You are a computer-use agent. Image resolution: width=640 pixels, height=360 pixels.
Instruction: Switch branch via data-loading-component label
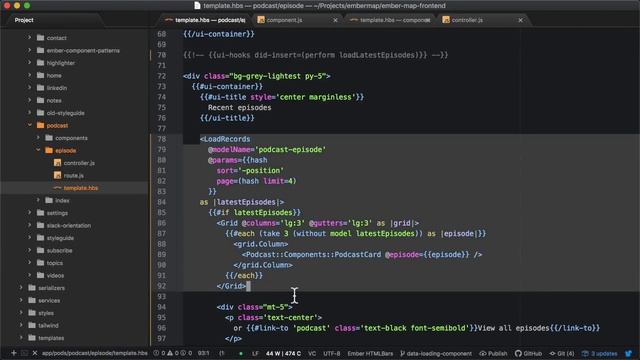click(x=436, y=353)
